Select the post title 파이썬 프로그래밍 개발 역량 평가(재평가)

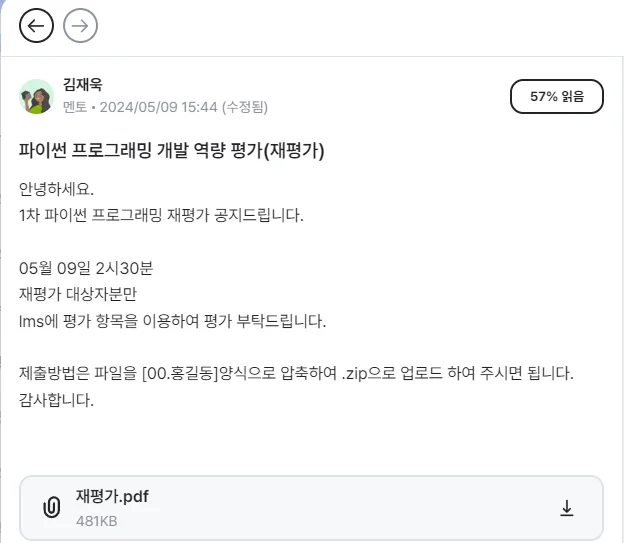pyautogui.click(x=172, y=151)
